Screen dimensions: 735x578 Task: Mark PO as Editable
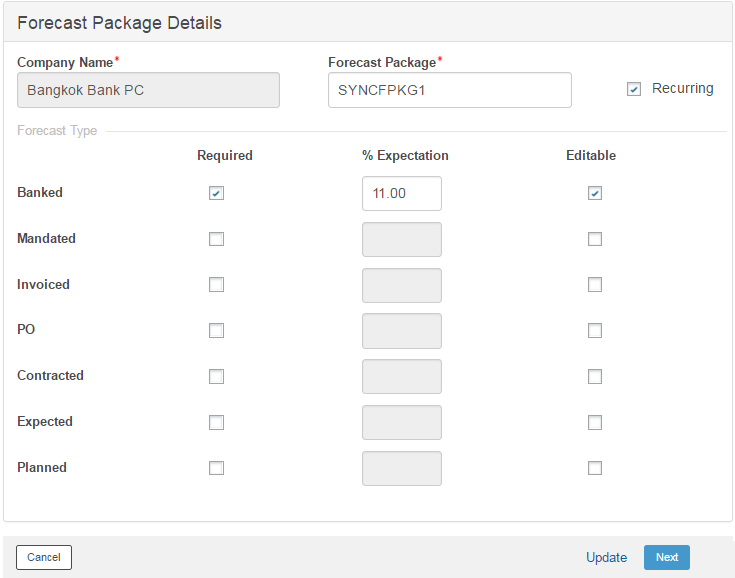(595, 331)
